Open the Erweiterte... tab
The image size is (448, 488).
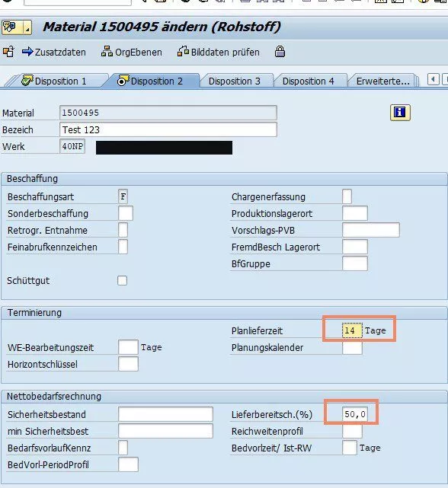(x=383, y=81)
